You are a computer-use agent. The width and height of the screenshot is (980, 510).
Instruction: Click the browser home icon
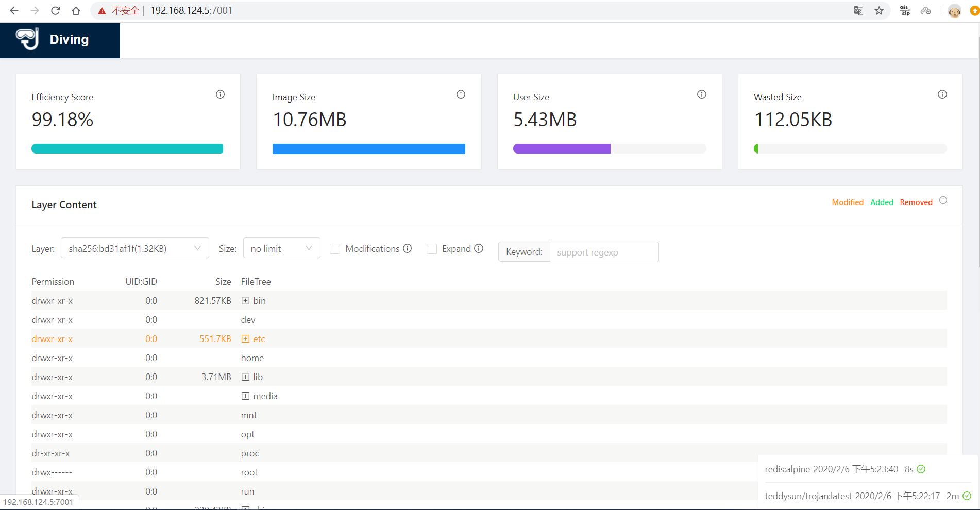click(76, 11)
